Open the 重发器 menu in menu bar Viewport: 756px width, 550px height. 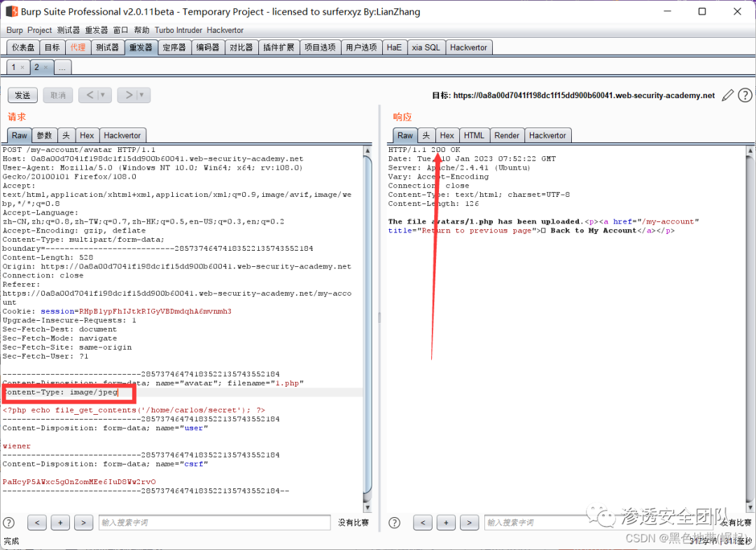[97, 30]
